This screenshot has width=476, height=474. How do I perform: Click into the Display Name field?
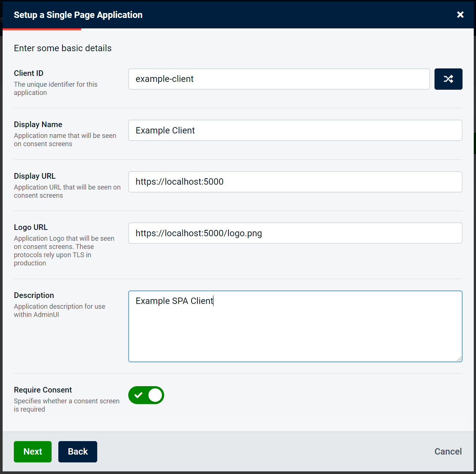click(295, 130)
